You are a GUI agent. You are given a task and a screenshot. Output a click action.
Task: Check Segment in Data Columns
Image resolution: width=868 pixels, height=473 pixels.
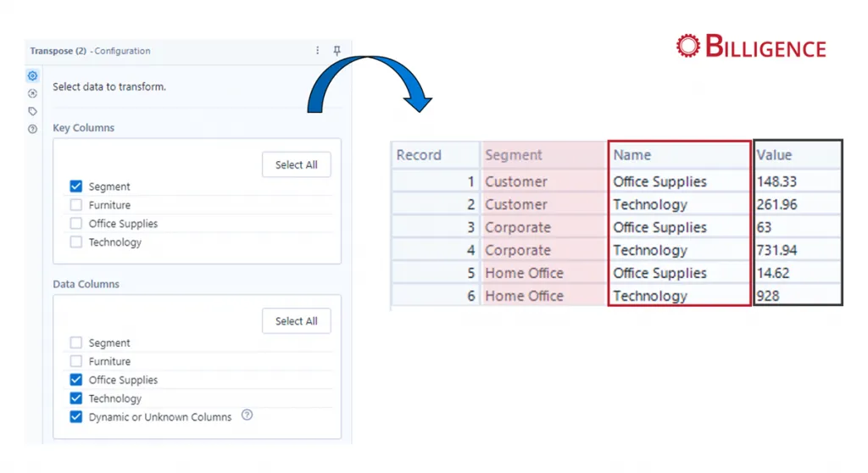coord(75,342)
